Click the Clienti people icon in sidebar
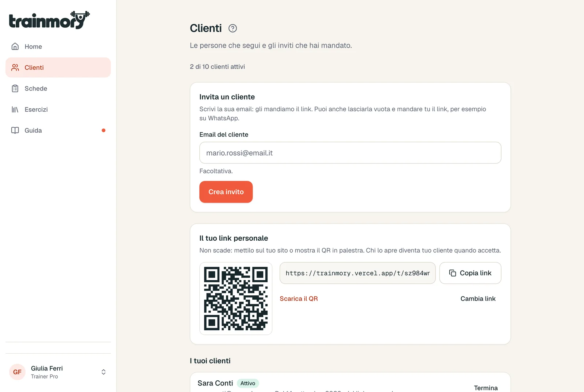This screenshot has height=392, width=584. click(15, 67)
